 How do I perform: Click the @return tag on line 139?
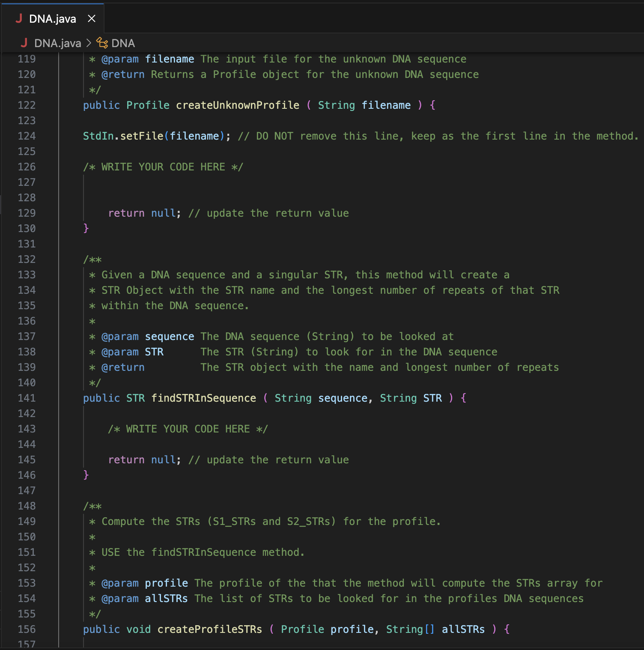[123, 367]
